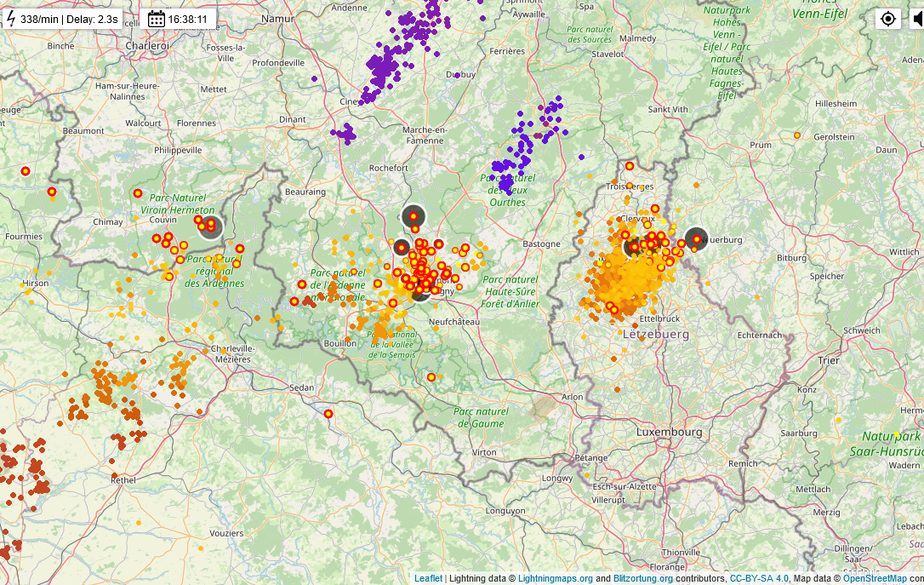Click the gray-ringed strike south of Rochefort

(414, 217)
